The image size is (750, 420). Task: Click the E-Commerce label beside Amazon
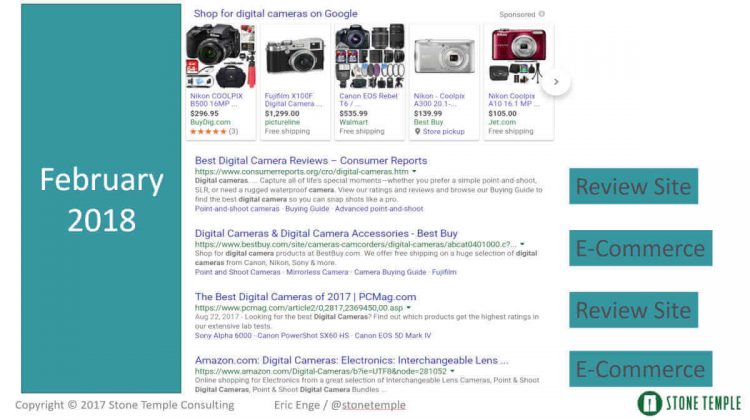click(x=640, y=369)
